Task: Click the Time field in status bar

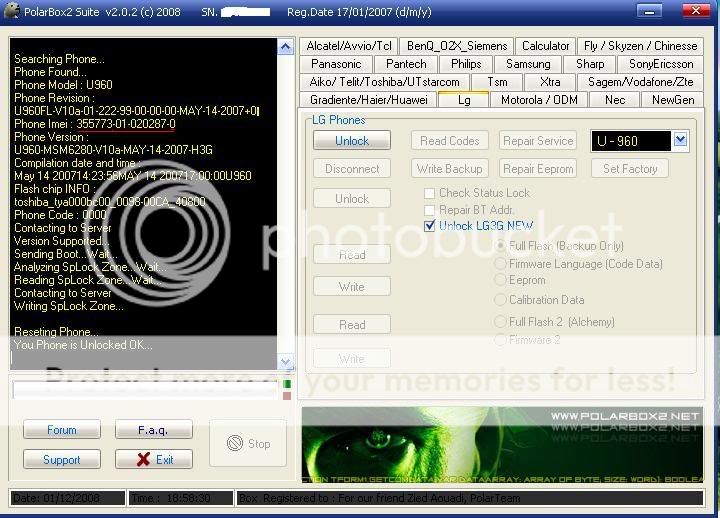Action: pos(181,498)
